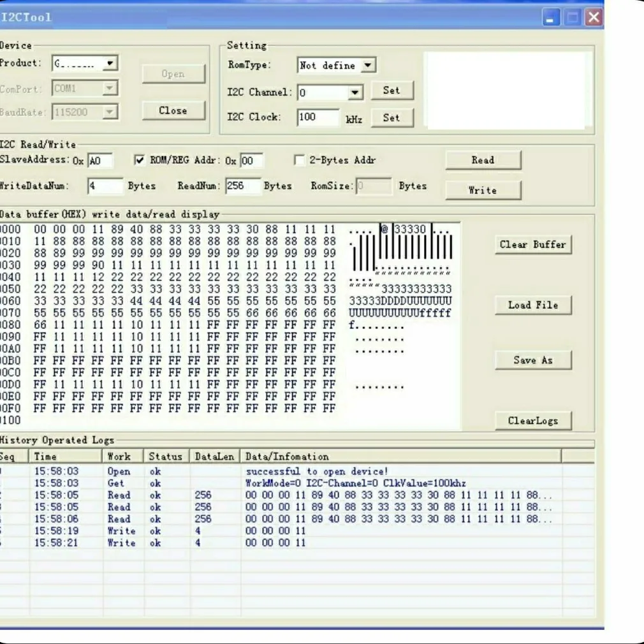Minimize the I2CTool window
The height and width of the screenshot is (644, 644).
click(551, 17)
